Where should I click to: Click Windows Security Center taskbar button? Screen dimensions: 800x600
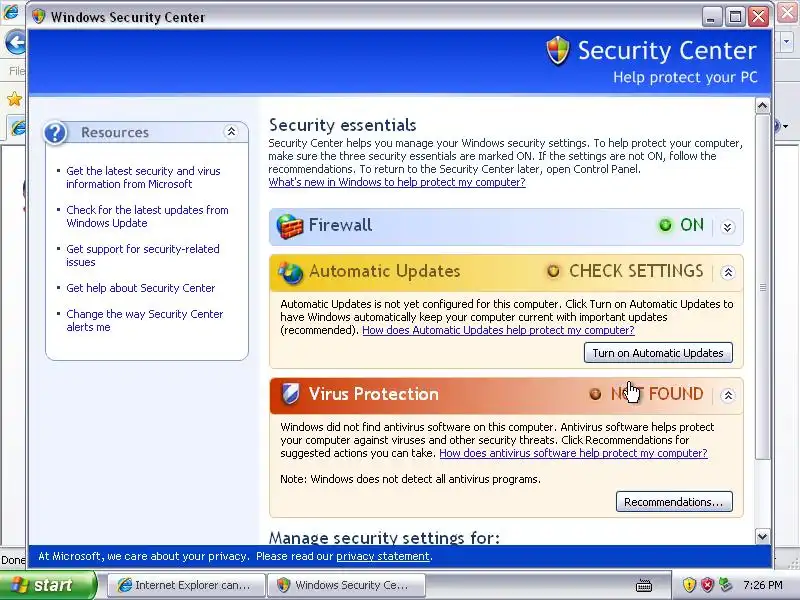click(x=346, y=585)
